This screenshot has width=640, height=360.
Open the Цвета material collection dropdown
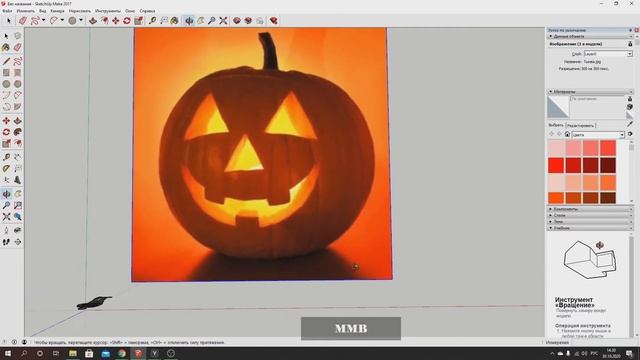[598, 134]
